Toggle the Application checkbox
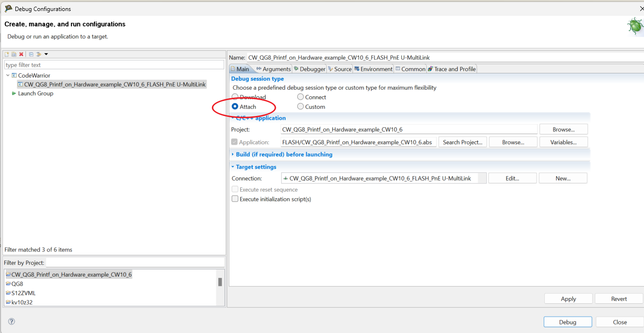 [234, 142]
